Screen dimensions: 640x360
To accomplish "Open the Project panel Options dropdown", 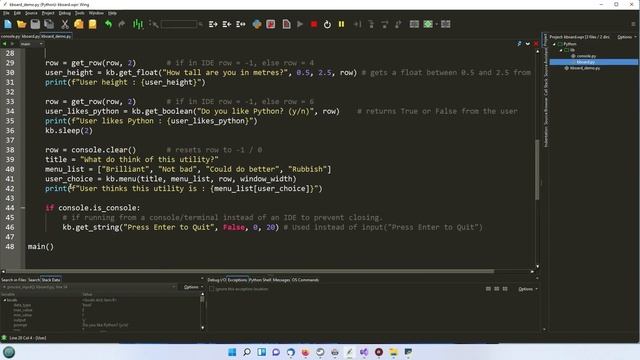I will point(626,37).
